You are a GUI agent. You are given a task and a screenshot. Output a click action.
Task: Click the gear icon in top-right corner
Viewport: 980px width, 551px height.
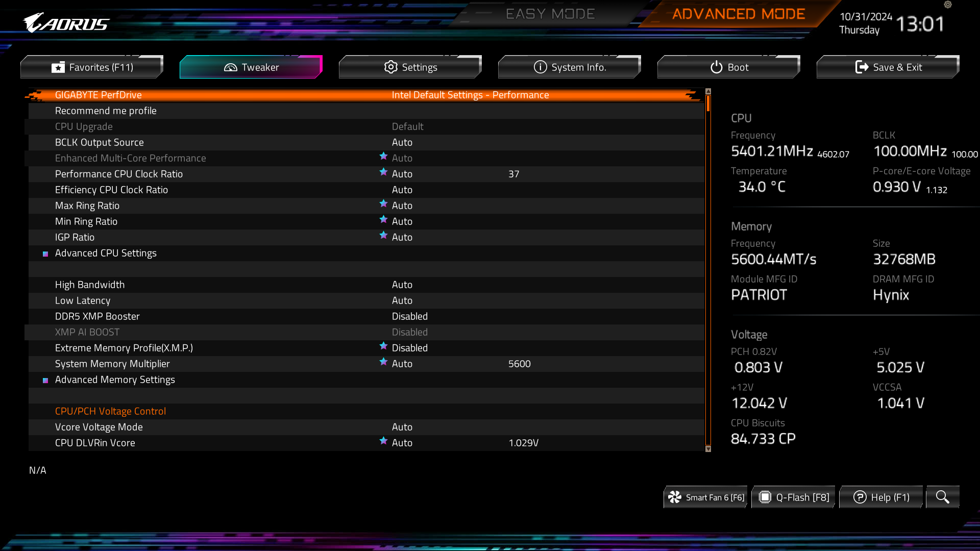click(948, 5)
